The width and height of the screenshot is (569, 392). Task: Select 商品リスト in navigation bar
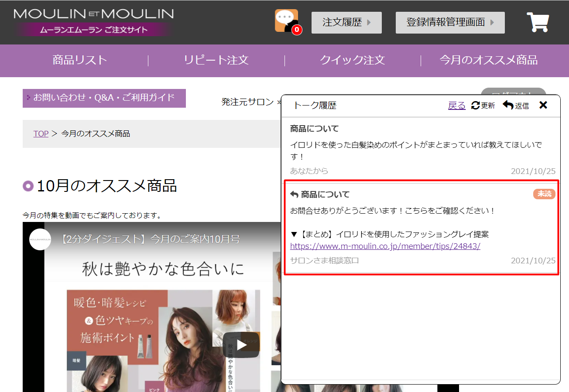pos(80,60)
